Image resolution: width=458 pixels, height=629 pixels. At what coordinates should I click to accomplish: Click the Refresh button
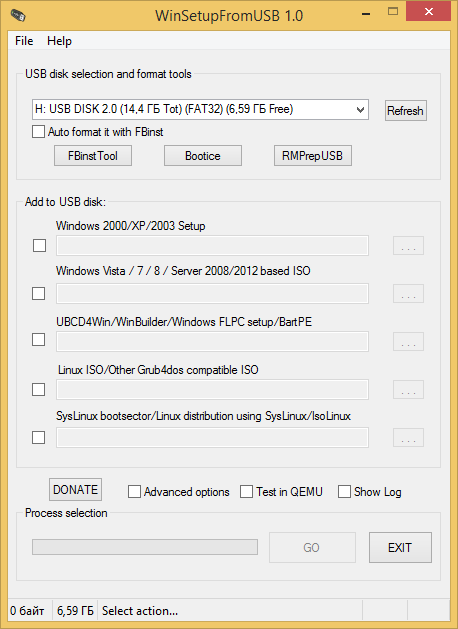point(405,110)
